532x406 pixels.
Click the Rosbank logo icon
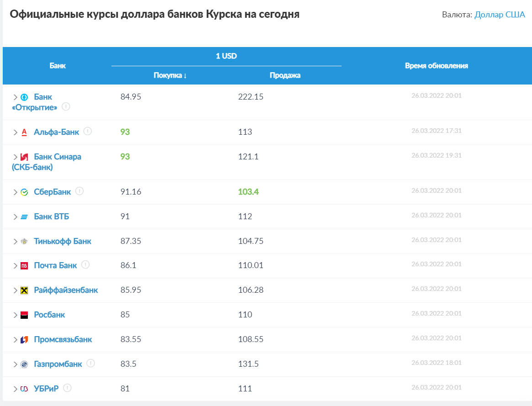24,315
